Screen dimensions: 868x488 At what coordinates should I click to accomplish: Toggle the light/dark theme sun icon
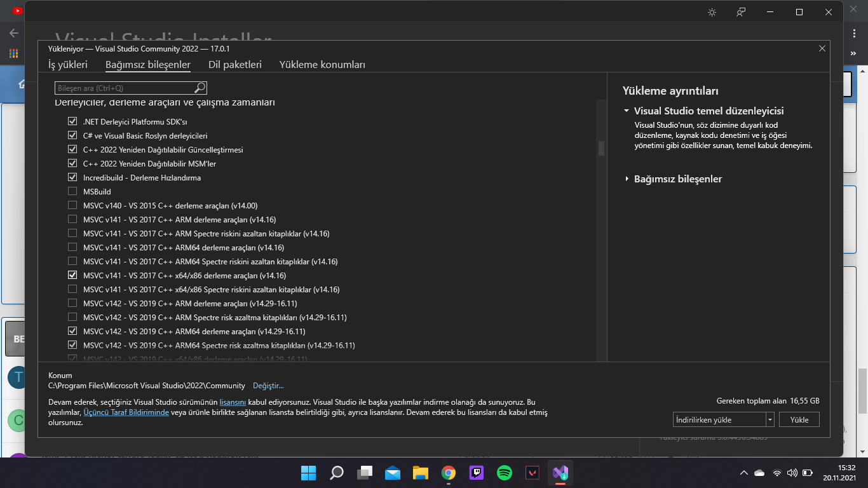(x=712, y=12)
